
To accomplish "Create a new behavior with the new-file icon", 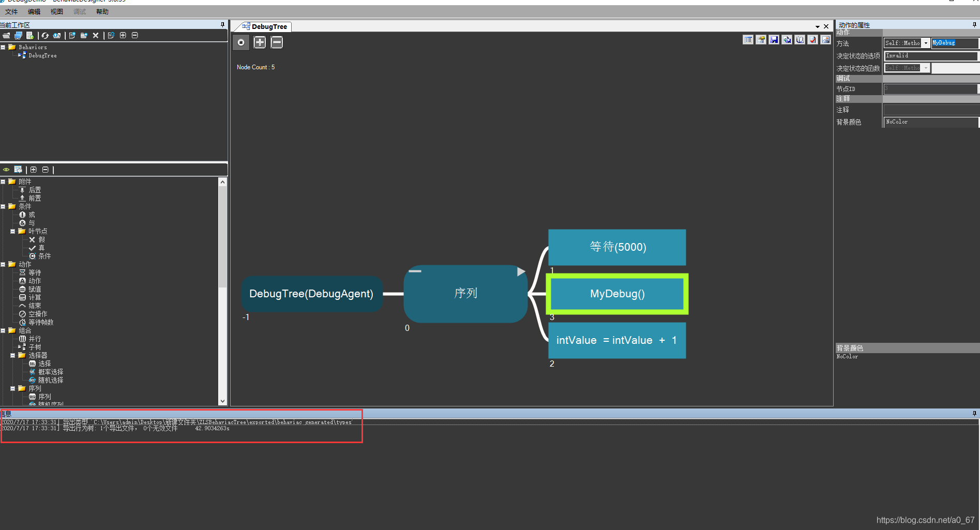I will pyautogui.click(x=72, y=35).
